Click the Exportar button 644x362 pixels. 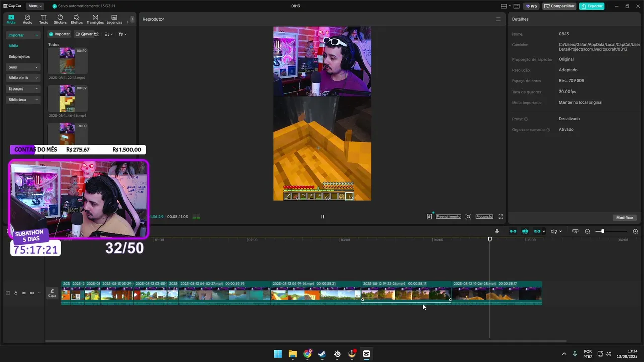pos(592,6)
